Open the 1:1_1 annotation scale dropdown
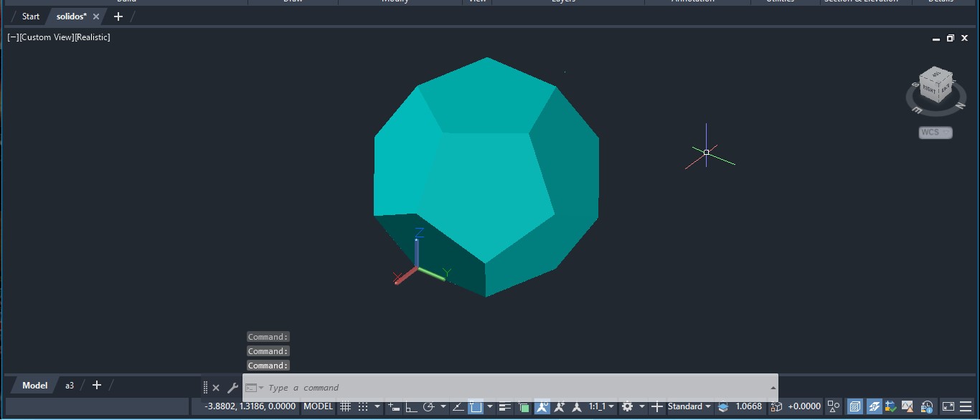 (x=601, y=406)
